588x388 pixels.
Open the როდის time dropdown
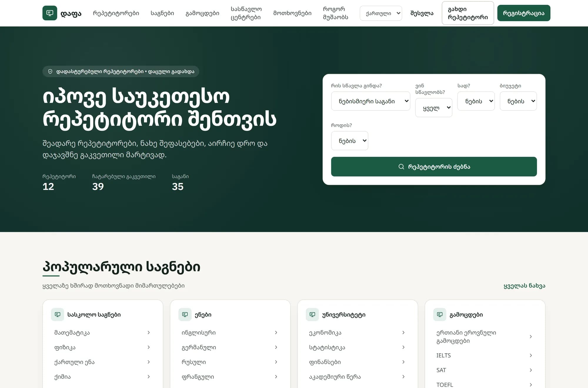pyautogui.click(x=350, y=141)
